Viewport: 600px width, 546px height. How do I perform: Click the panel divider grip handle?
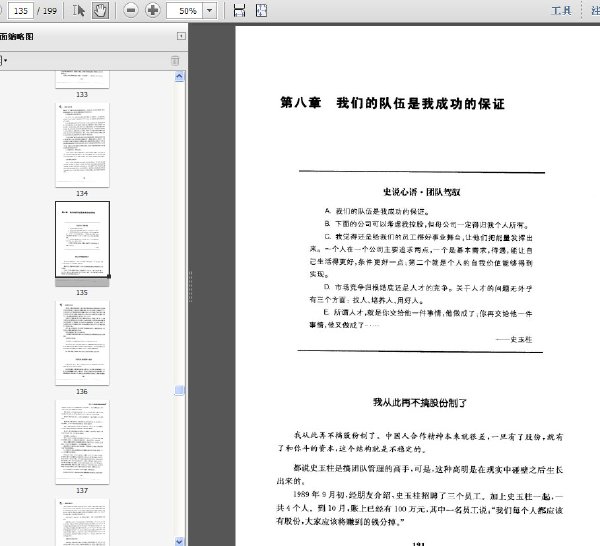(x=190, y=287)
